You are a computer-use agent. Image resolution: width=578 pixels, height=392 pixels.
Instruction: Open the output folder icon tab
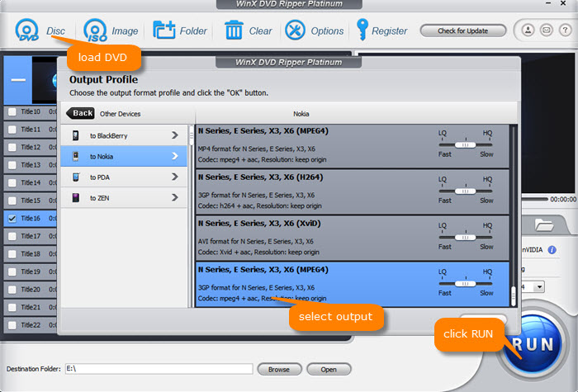(x=544, y=224)
